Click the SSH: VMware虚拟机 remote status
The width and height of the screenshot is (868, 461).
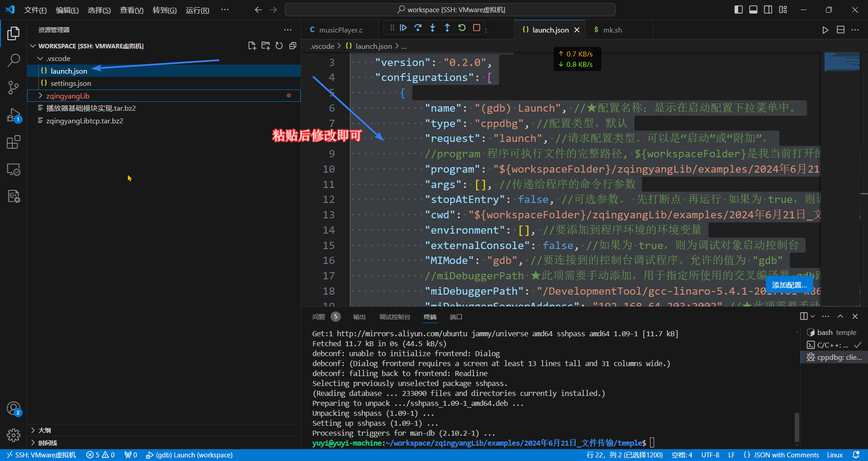[x=42, y=455]
